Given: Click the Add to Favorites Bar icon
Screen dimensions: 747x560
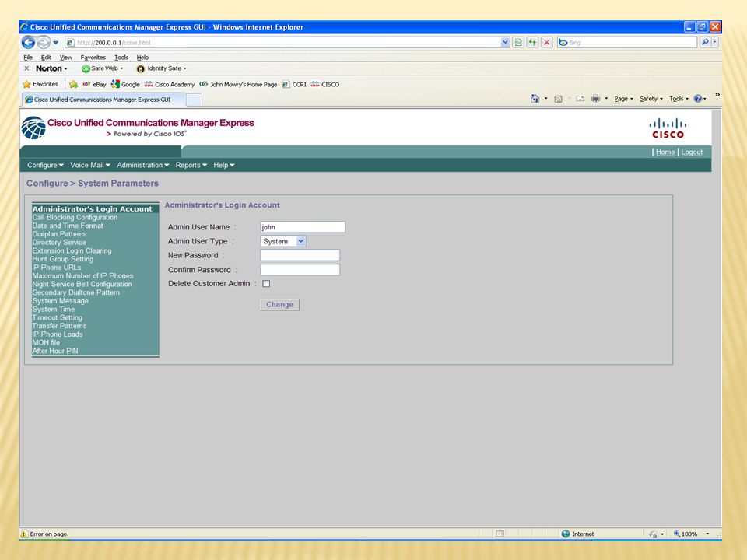Looking at the screenshot, I should coord(73,84).
